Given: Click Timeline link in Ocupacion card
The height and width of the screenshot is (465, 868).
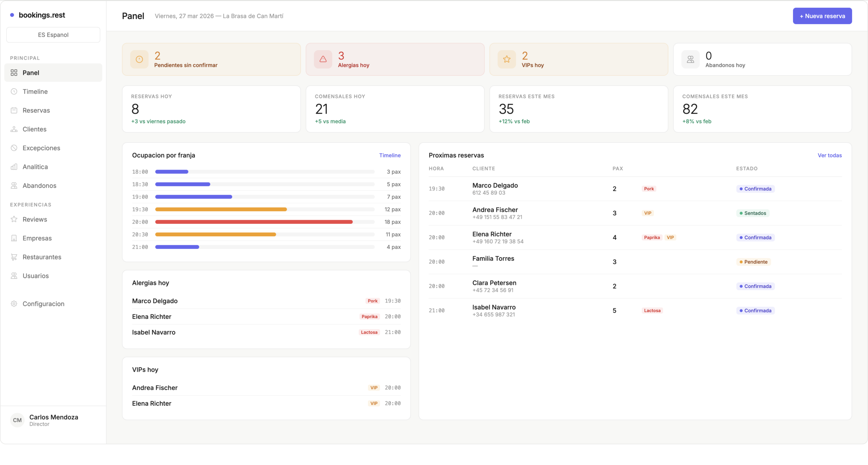Looking at the screenshot, I should [390, 155].
